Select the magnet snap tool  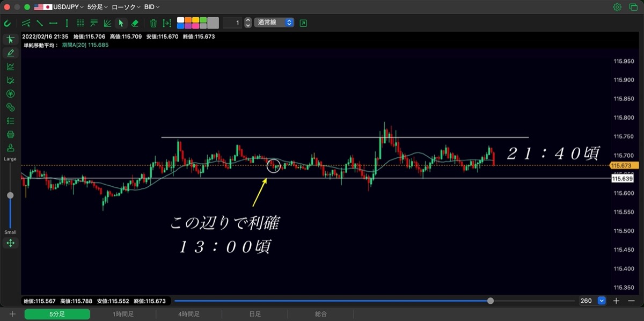[8, 23]
